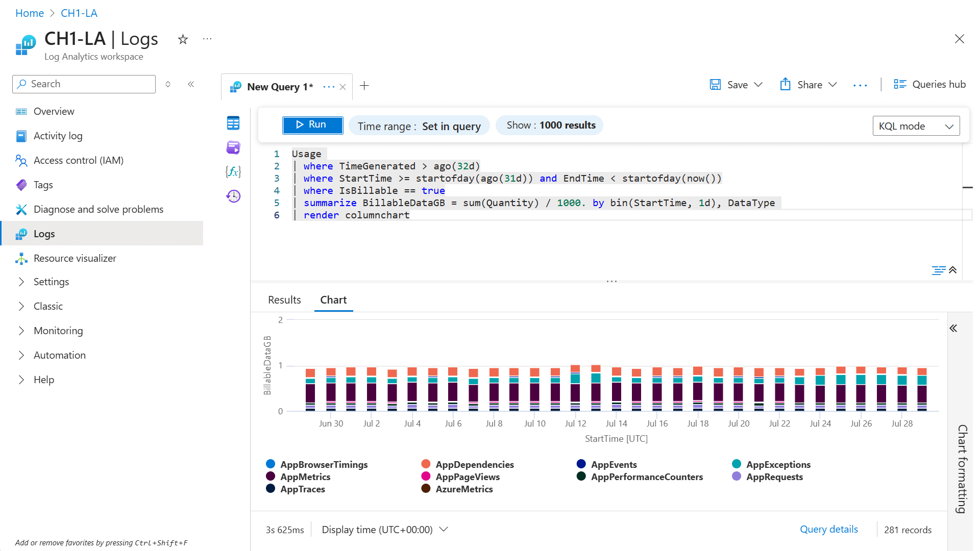This screenshot has width=980, height=551.
Task: Open the Functions fx panel icon
Action: pos(233,172)
